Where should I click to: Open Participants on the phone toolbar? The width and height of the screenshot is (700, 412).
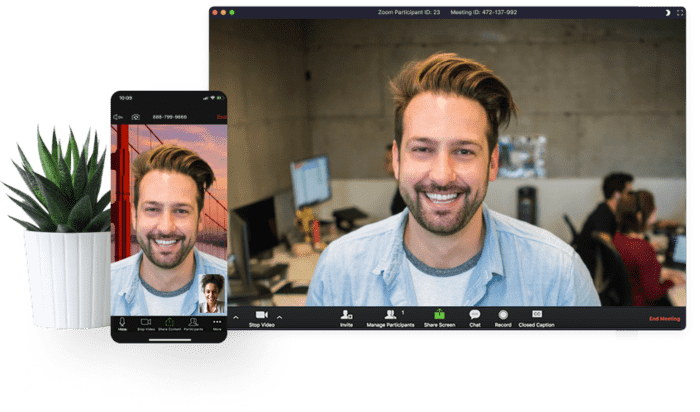tap(193, 324)
